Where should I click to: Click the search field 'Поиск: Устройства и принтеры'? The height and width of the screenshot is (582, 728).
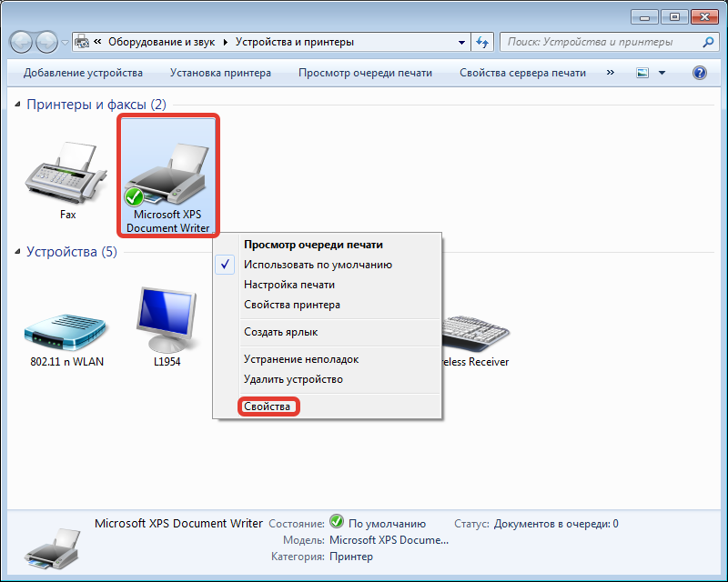pyautogui.click(x=601, y=42)
